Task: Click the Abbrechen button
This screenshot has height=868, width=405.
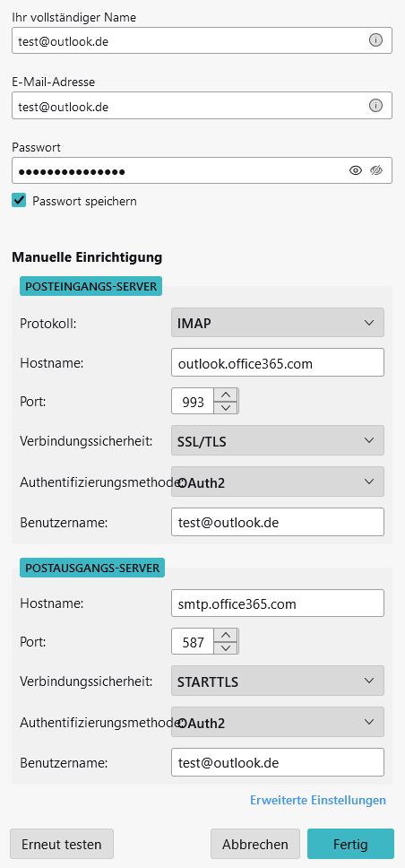Action: click(x=255, y=844)
